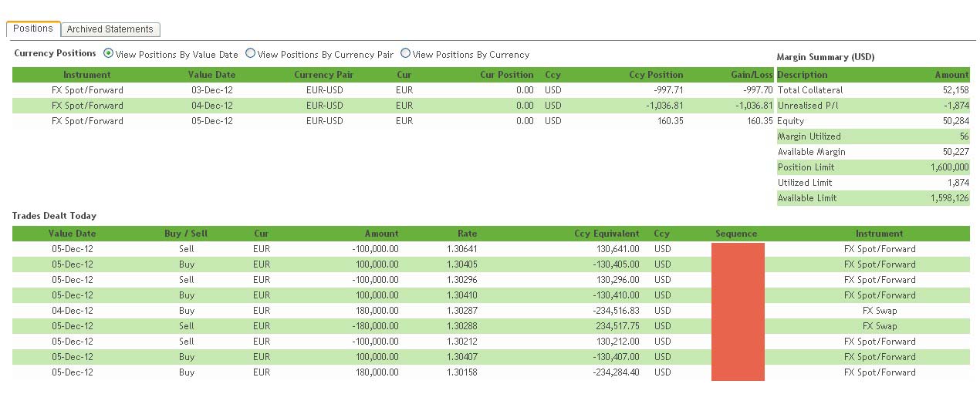980x394 pixels.
Task: Click the Gain/Loss column header
Action: click(x=752, y=75)
